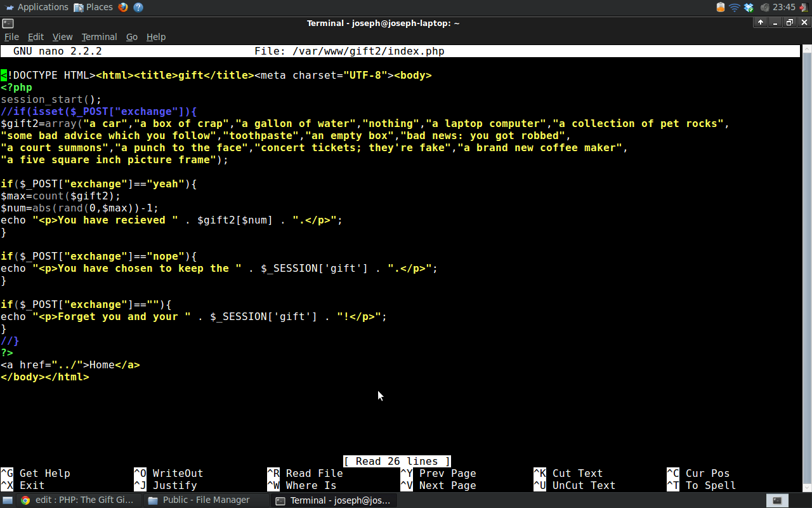
Task: Click the ^Y Prev Page shortcut
Action: 438,474
